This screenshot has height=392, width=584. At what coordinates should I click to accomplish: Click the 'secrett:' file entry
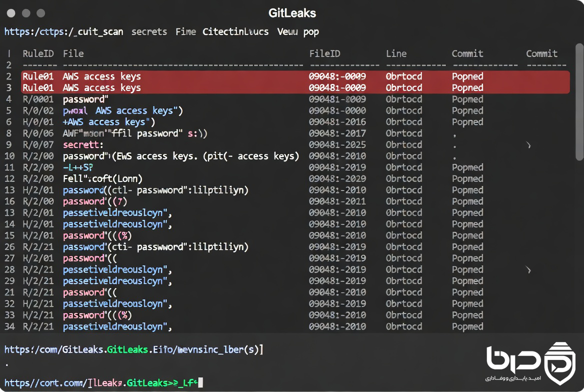(83, 145)
